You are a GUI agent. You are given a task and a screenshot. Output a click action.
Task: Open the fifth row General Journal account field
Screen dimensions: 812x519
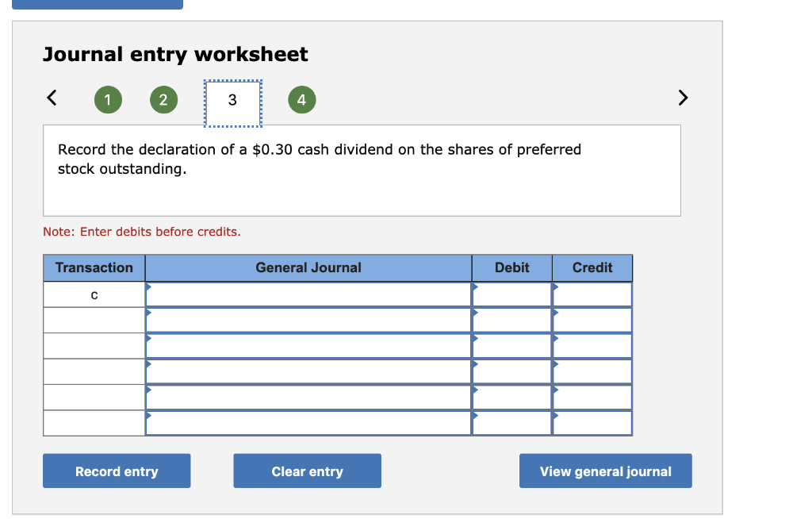308,397
